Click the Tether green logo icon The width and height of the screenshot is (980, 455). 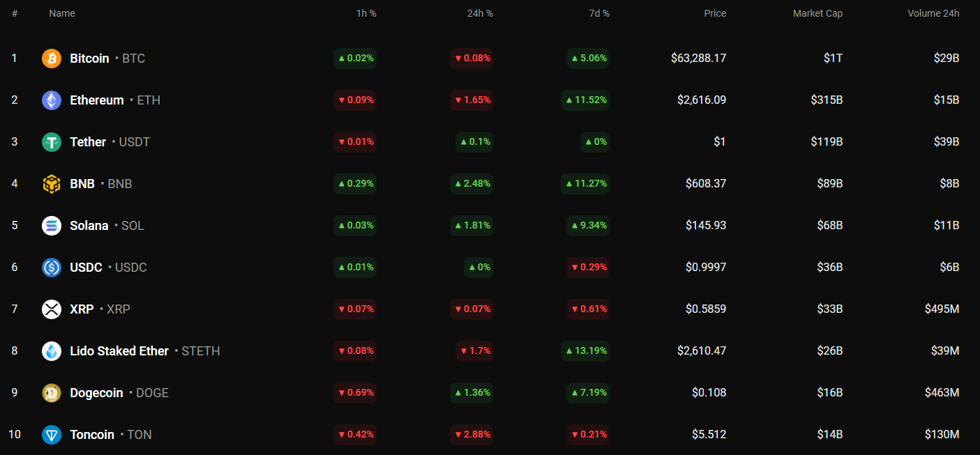(52, 142)
